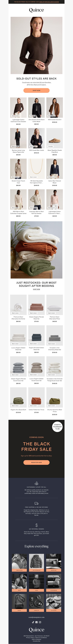The height and width of the screenshot is (644, 73).
Task: Click the Quince logo at top
Action: coord(36,10)
